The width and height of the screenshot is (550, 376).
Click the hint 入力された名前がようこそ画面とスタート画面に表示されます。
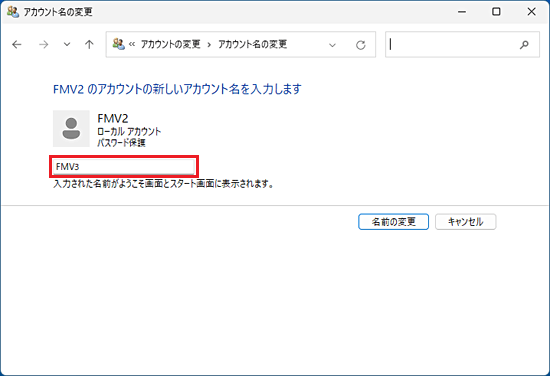click(x=163, y=184)
